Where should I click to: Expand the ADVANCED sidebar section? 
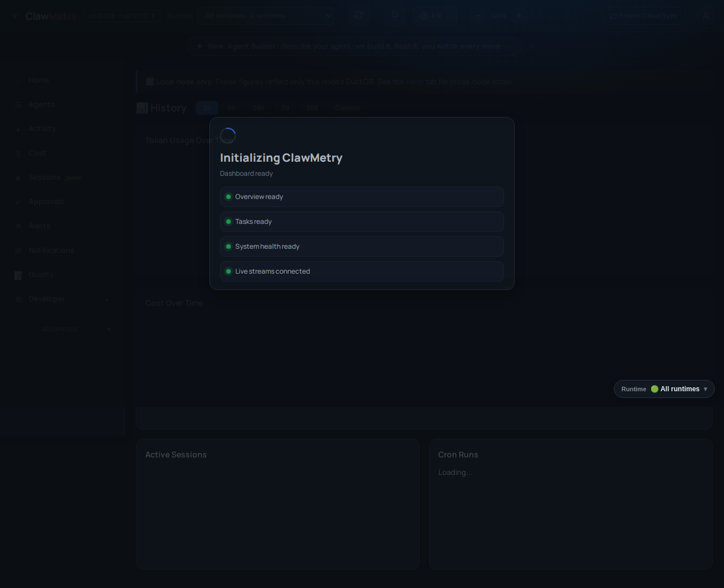coord(76,329)
